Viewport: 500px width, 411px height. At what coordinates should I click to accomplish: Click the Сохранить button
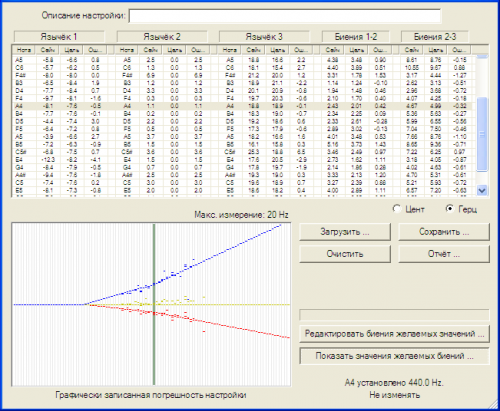pos(444,232)
